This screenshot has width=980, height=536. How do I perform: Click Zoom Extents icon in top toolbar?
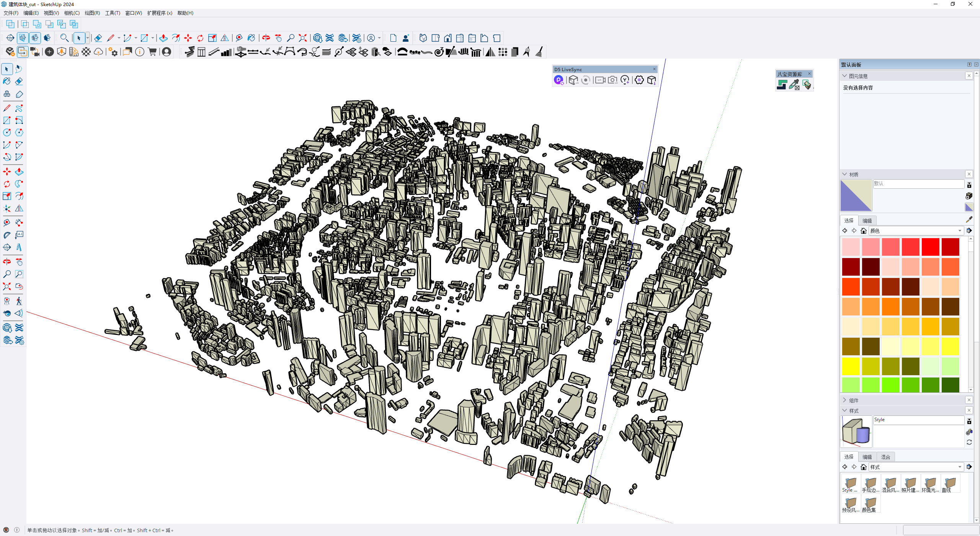pos(303,38)
